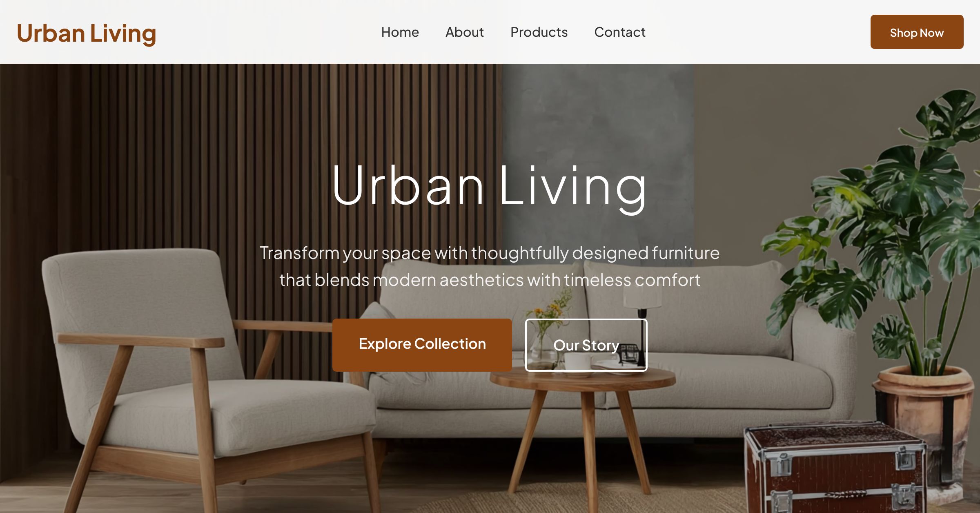
Task: Click the Explore Collection button
Action: point(422,345)
